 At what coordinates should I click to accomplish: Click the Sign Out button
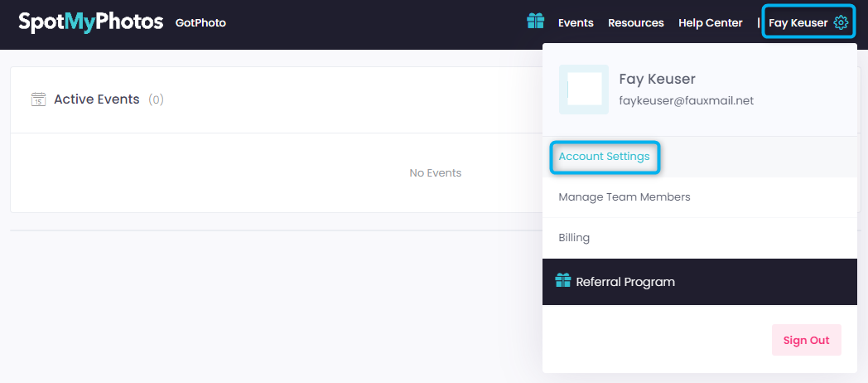click(806, 340)
